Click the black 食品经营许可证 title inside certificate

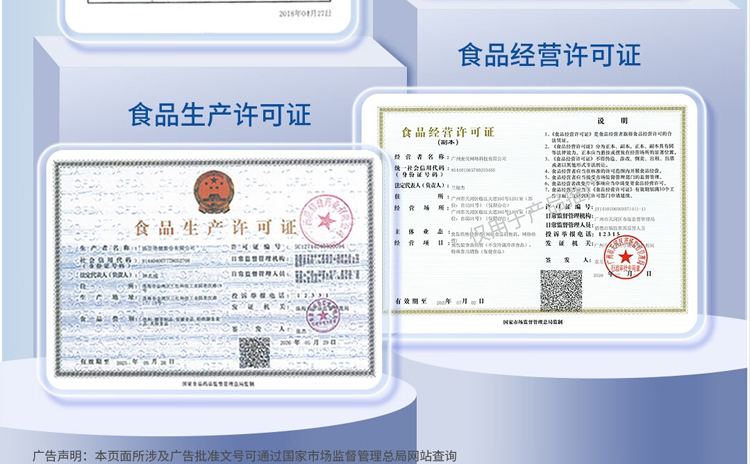pyautogui.click(x=447, y=132)
